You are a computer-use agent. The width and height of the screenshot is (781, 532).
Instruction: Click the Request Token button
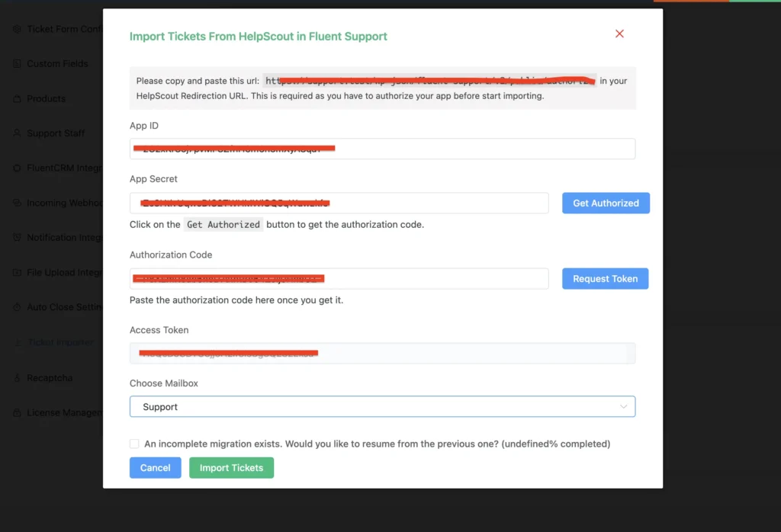[605, 279]
